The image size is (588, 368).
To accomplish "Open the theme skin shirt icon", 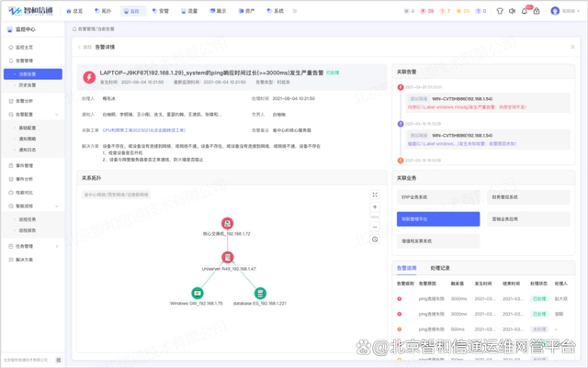I will coord(500,11).
